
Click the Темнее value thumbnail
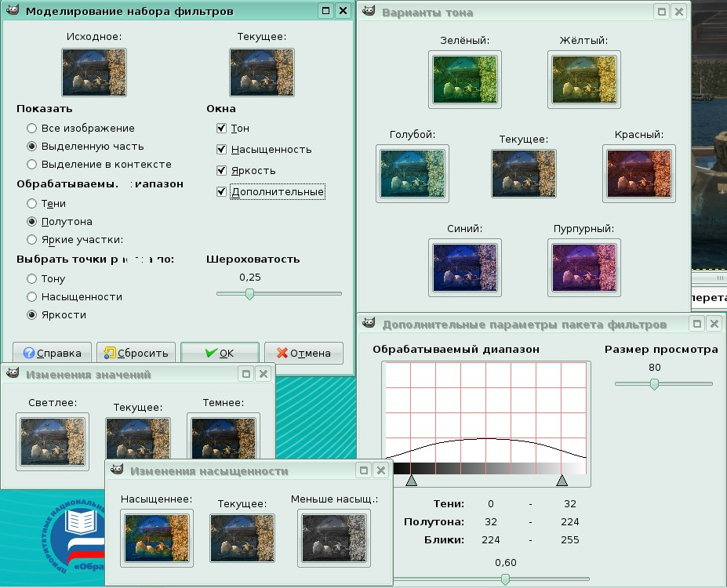224,437
